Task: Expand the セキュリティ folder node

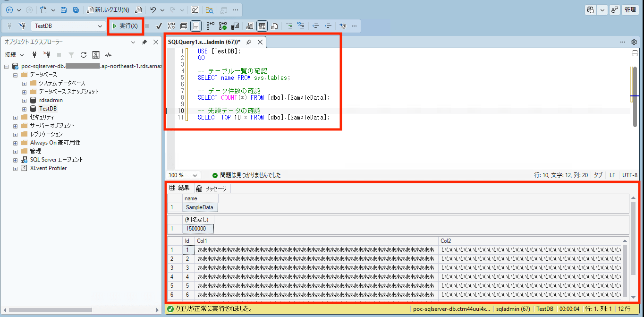Action: click(x=15, y=117)
